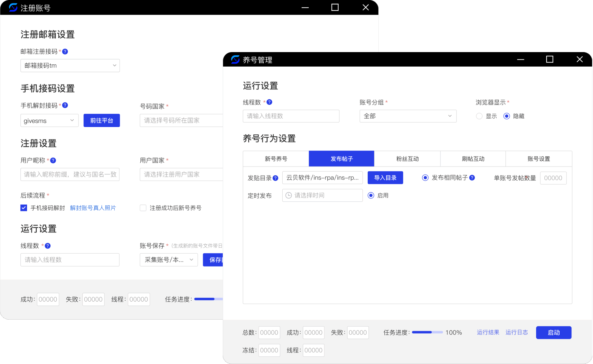Open the 账号设置 tab

[x=539, y=159]
